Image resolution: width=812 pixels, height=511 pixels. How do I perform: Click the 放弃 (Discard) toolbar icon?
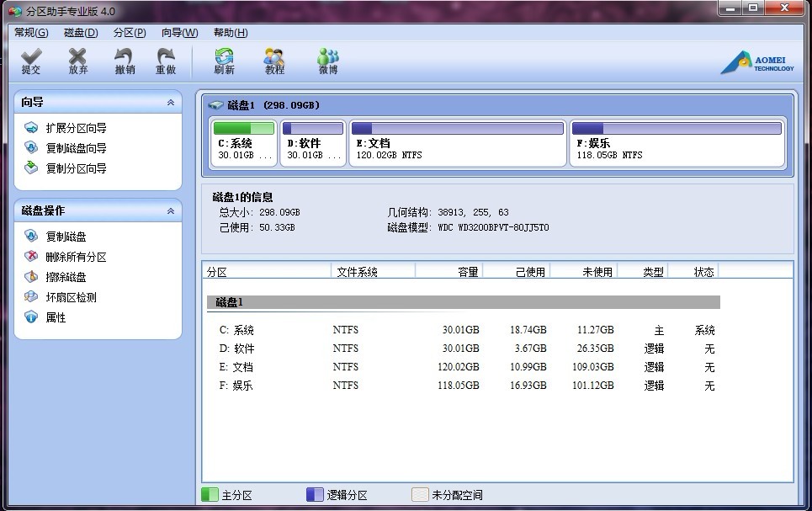pos(78,61)
